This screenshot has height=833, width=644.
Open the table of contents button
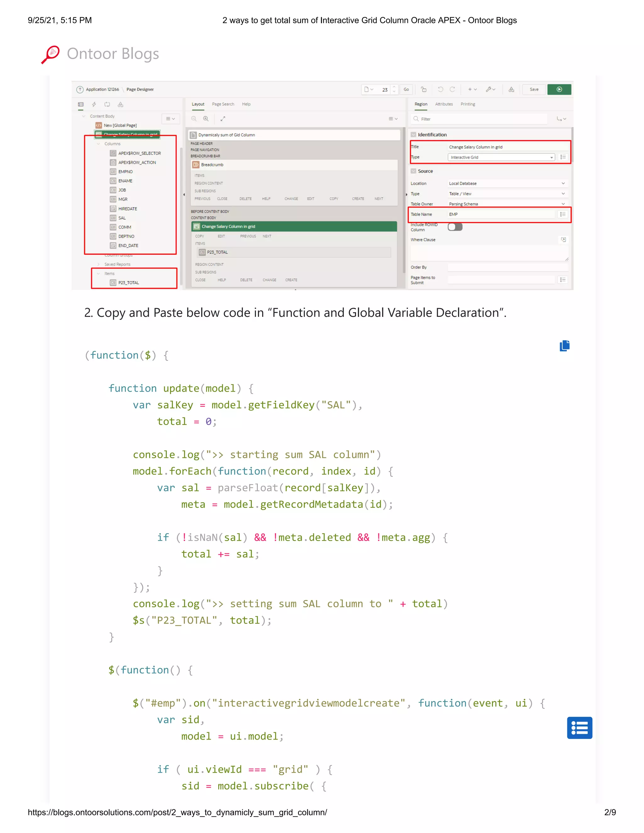pos(579,728)
